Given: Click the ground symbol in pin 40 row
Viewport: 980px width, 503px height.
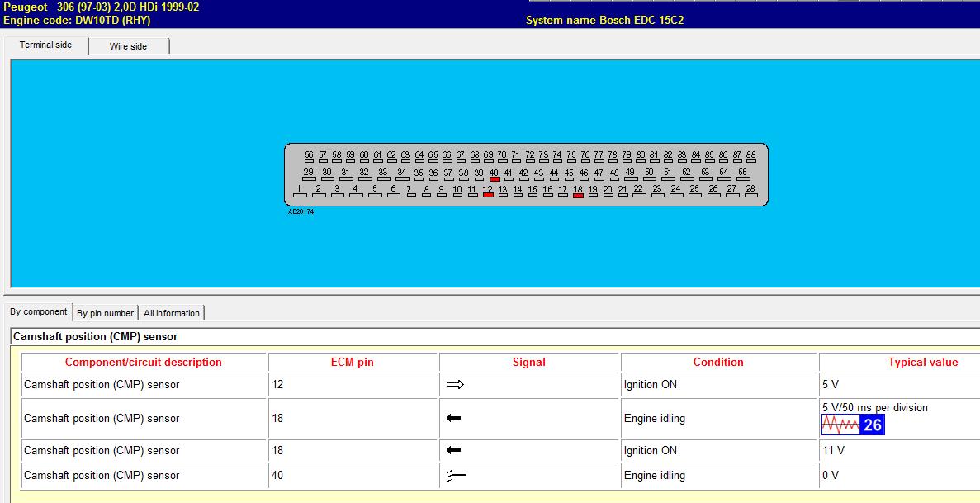Looking at the screenshot, I should coord(457,476).
